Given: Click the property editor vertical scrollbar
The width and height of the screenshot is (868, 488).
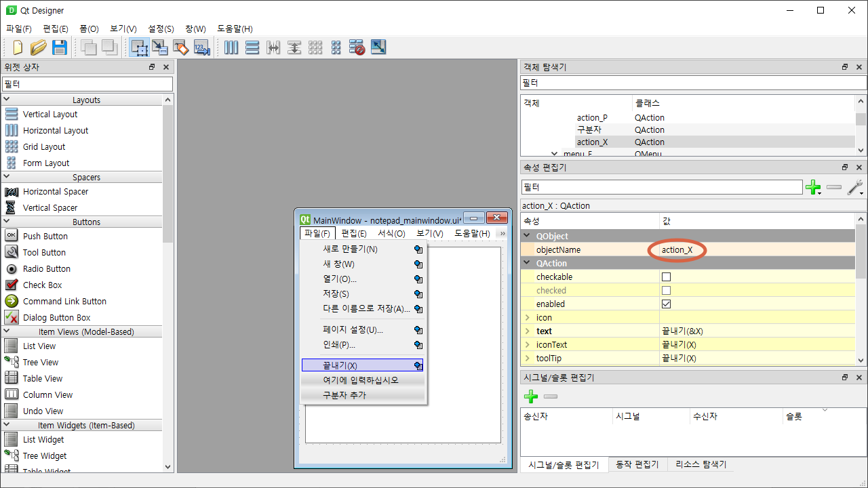Looking at the screenshot, I should [861, 290].
